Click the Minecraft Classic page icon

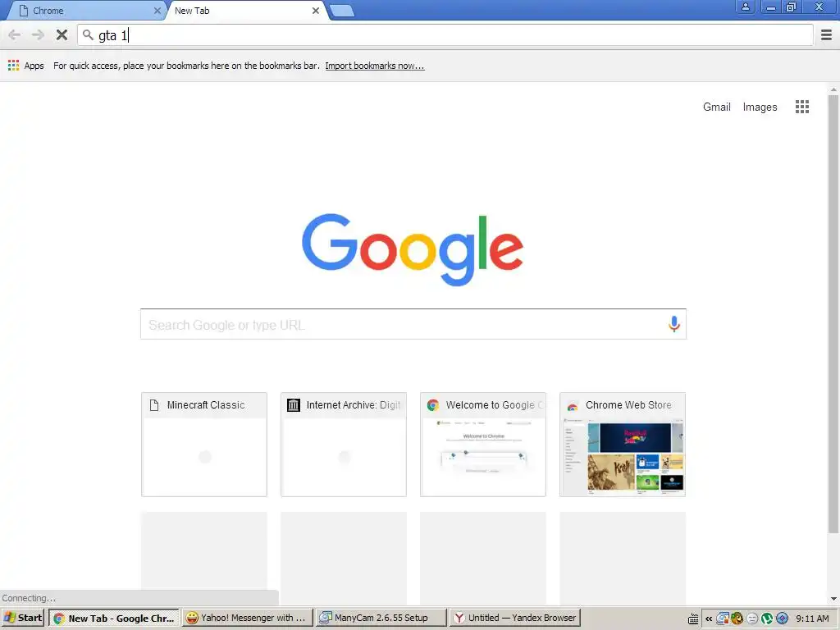(154, 405)
